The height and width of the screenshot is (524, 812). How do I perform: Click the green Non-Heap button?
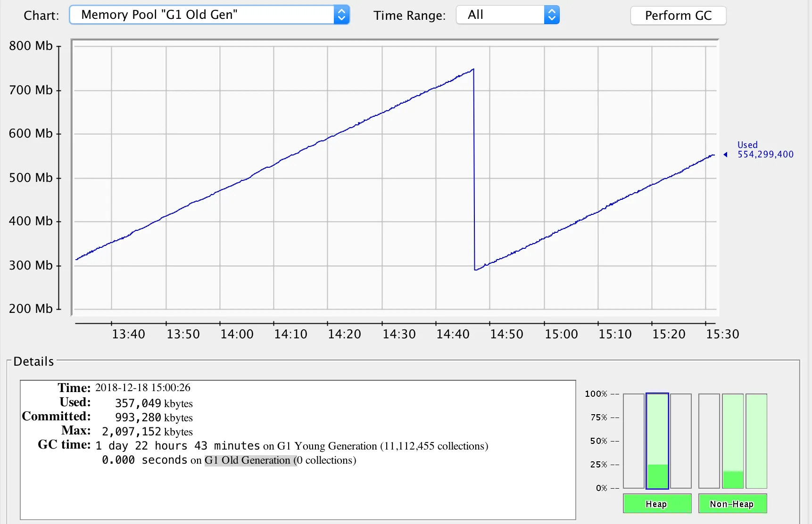[732, 504]
